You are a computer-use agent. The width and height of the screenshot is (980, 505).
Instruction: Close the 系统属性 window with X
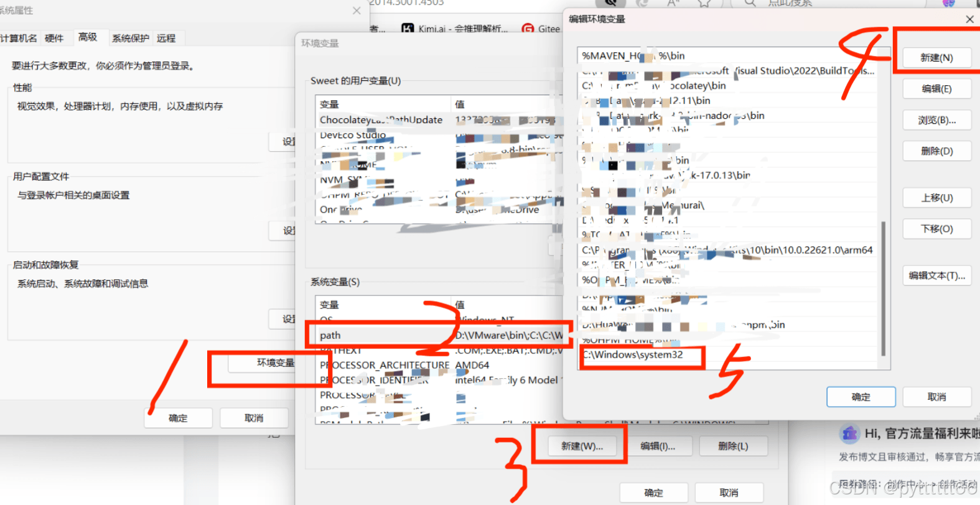[357, 11]
